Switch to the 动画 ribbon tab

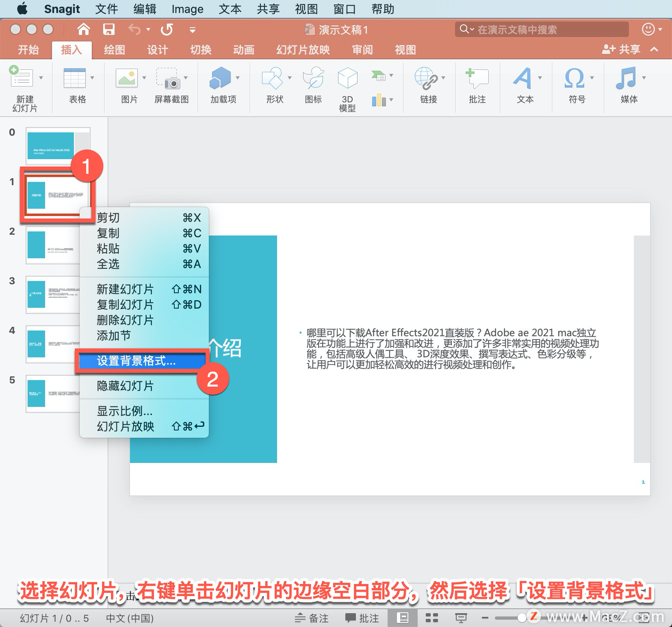tap(244, 50)
